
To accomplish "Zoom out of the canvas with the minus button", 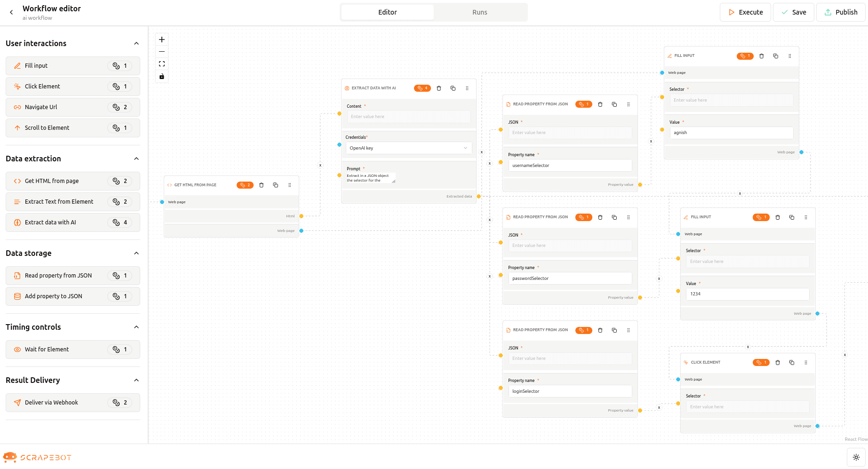I will (162, 52).
